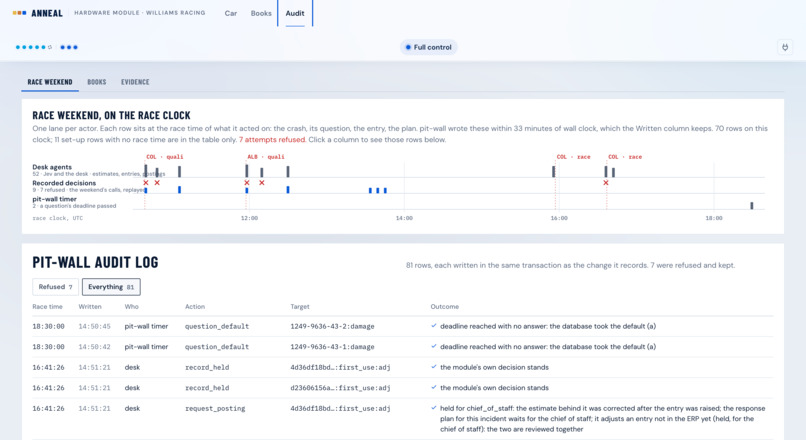Click the desk agents bar at first COL race
The width and height of the screenshot is (806, 440).
[x=554, y=172]
